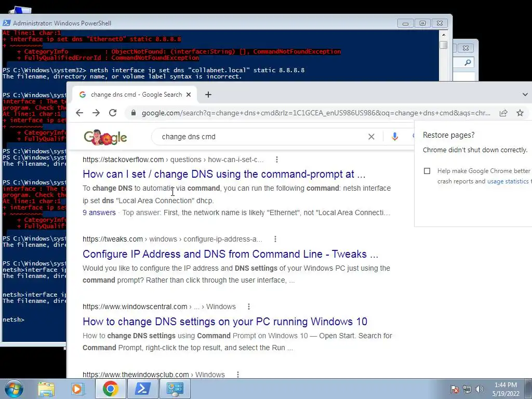This screenshot has height=399, width=532.
Task: Start a Google voice search
Action: click(395, 137)
